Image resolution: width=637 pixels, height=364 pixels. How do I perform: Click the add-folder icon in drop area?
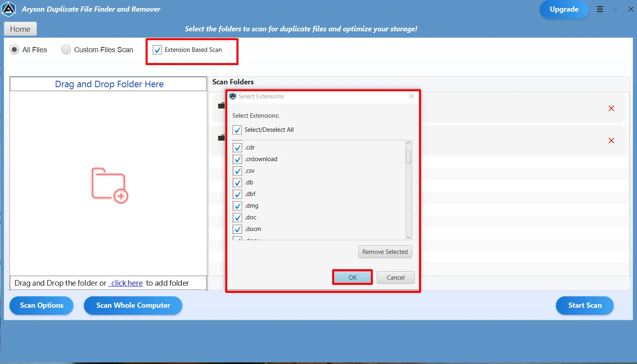click(109, 186)
